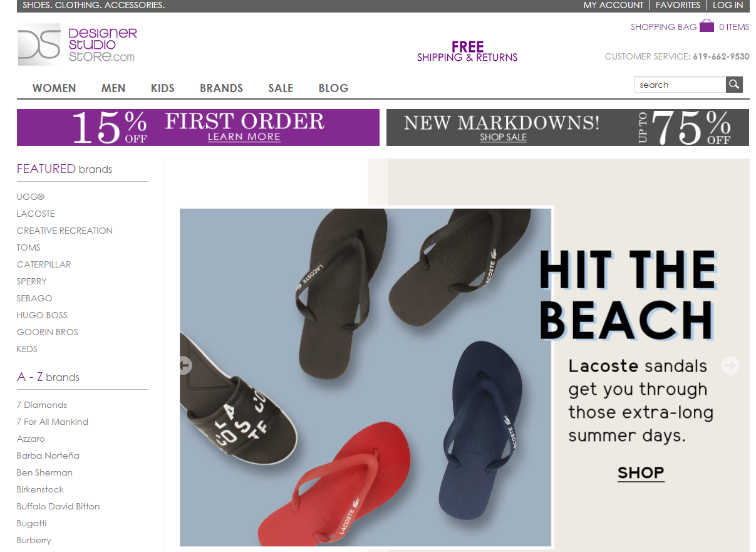Screen dimensions: 756x552
Task: Go to previous slide with left arrow
Action: point(184,365)
